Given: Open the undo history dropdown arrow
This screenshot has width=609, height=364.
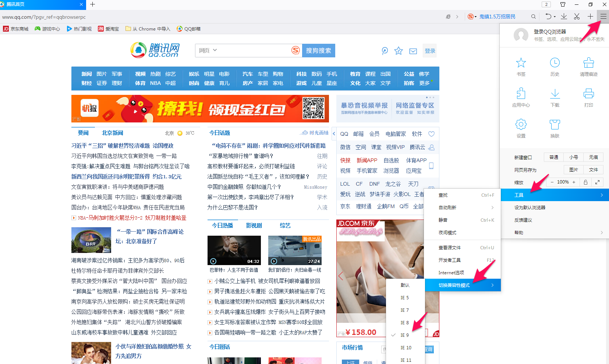Looking at the screenshot, I should point(555,17).
